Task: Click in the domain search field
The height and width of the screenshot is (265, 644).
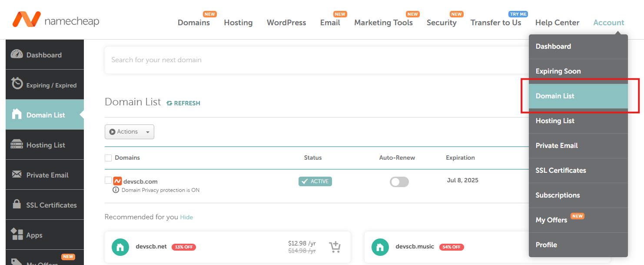Action: (x=316, y=60)
